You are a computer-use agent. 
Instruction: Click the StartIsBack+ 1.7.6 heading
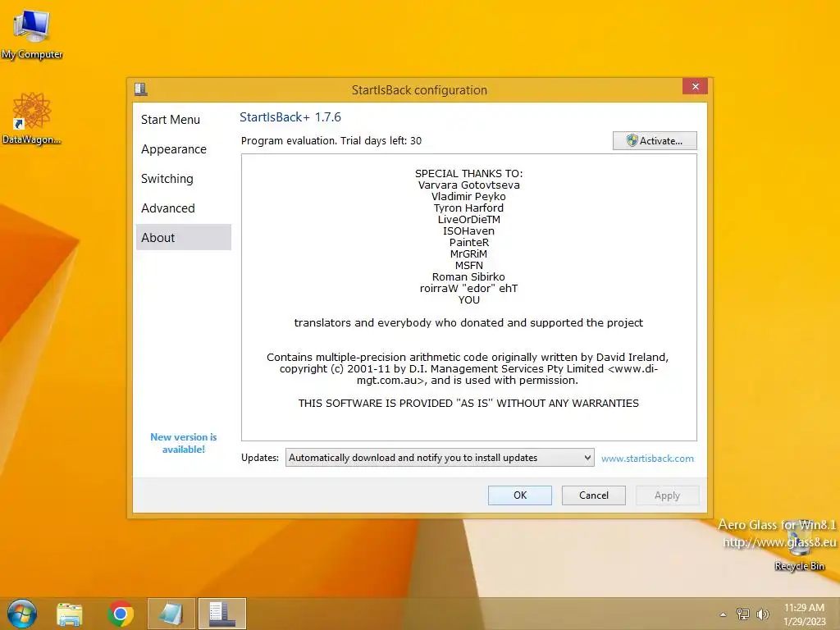pos(290,116)
